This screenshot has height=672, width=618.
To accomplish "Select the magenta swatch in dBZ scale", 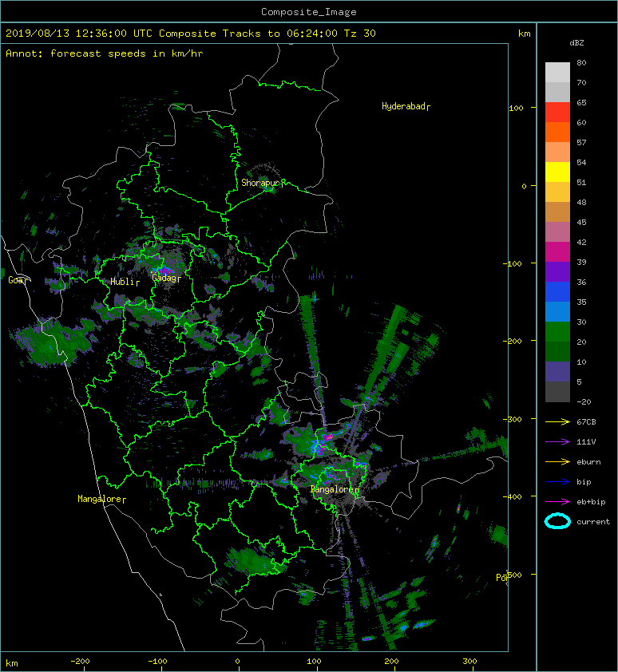I will 557,251.
